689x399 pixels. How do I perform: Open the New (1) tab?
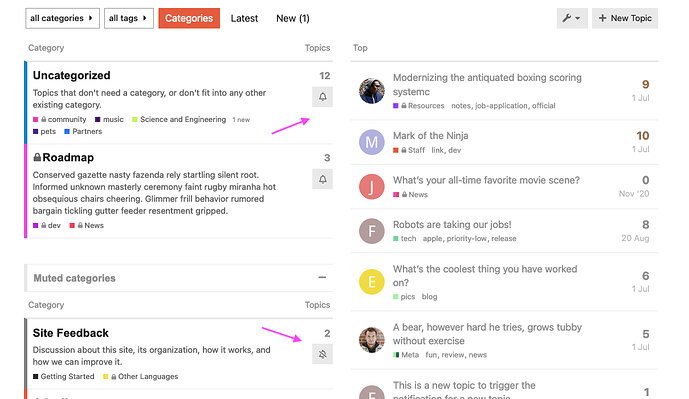coord(293,18)
